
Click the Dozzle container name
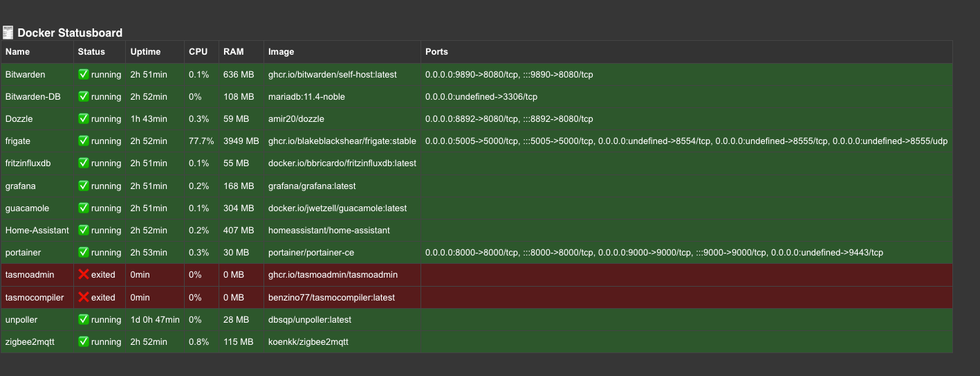coord(19,119)
